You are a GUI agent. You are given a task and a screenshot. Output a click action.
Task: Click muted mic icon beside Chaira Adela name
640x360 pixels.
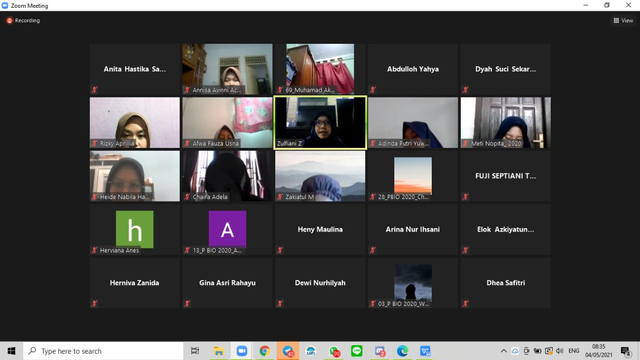point(187,197)
